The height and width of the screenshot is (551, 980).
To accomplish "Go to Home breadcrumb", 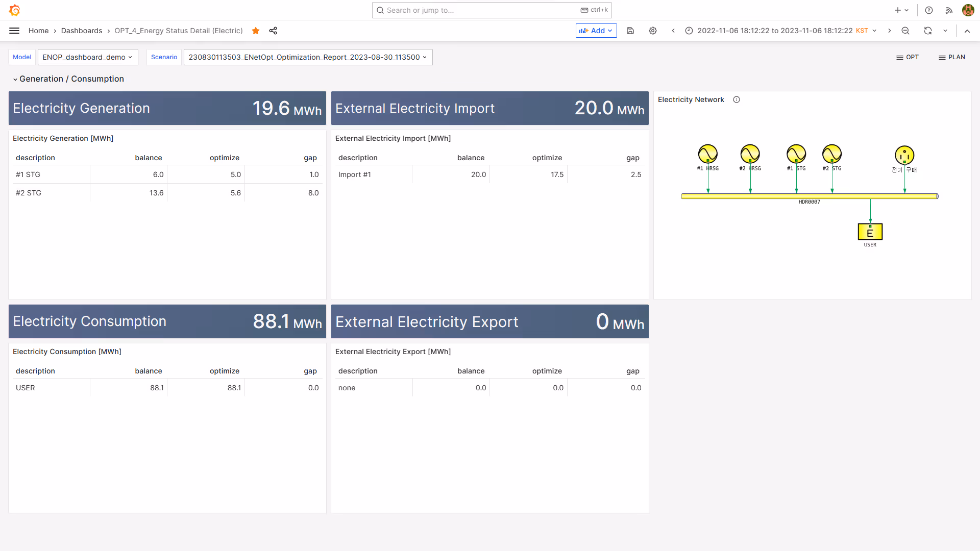I will point(39,31).
